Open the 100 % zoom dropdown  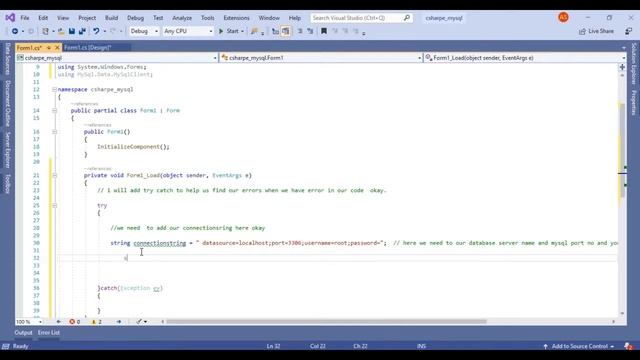coord(29,322)
